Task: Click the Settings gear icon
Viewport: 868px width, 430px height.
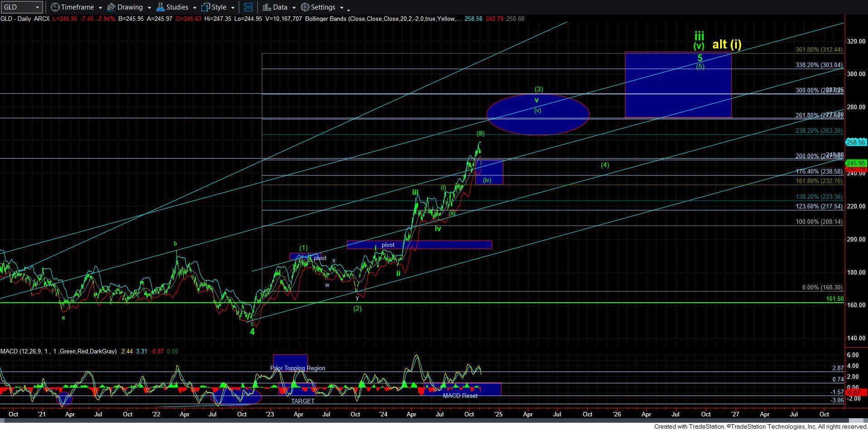Action: click(305, 7)
